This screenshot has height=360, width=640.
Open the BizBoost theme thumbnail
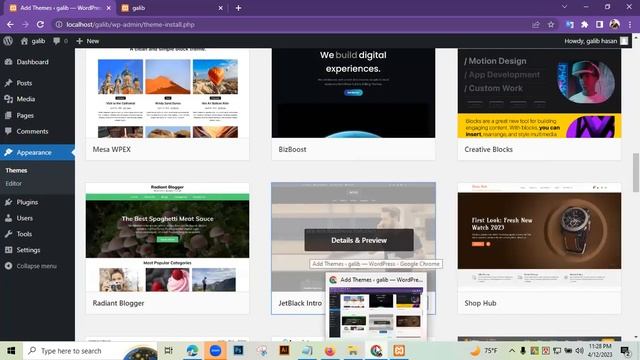[x=353, y=93]
